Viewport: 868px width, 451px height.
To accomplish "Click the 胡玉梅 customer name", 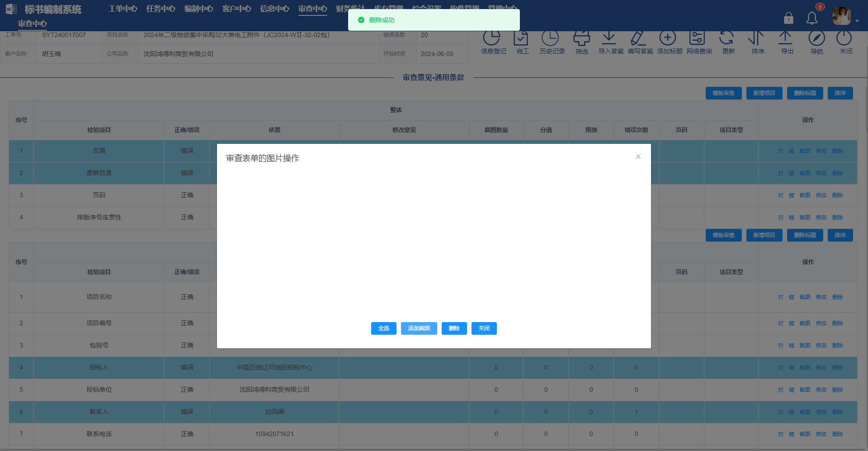I will click(52, 54).
